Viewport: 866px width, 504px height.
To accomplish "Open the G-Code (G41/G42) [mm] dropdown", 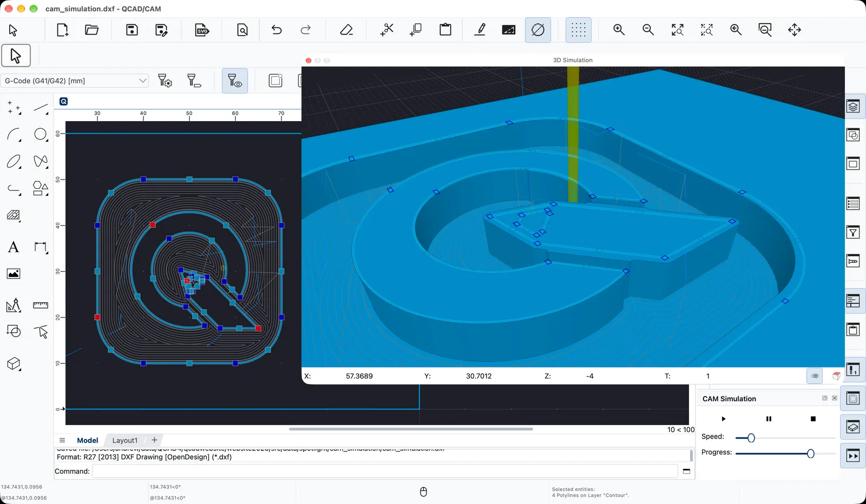I will 75,81.
